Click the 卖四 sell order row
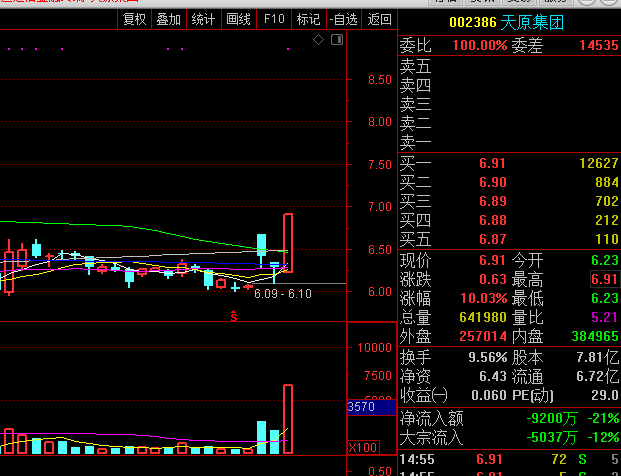The image size is (621, 476). (509, 85)
